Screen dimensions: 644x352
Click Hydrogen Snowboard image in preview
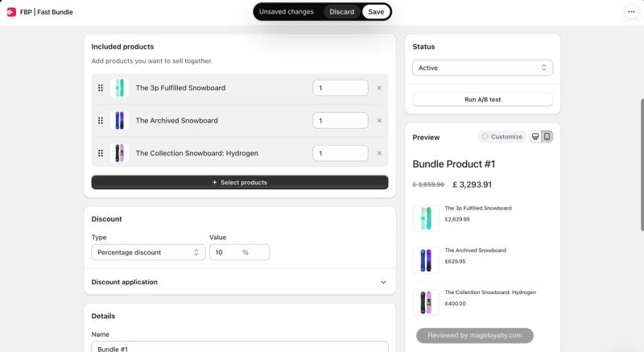pos(426,302)
